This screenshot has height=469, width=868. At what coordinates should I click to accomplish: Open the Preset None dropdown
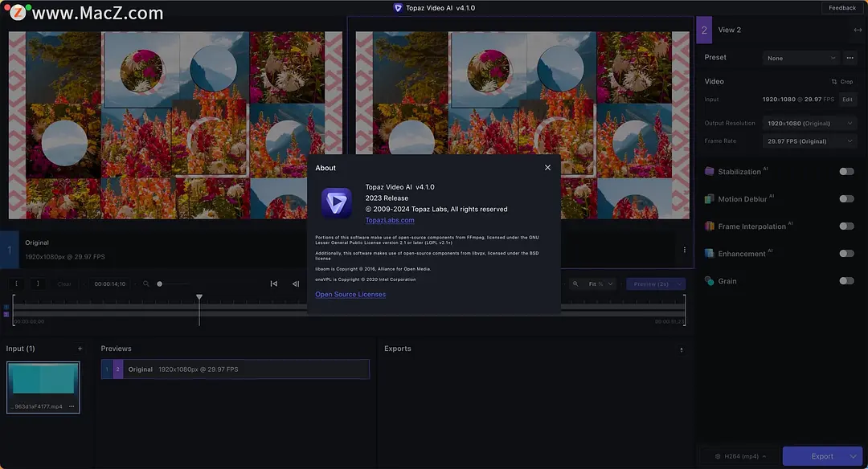click(801, 58)
